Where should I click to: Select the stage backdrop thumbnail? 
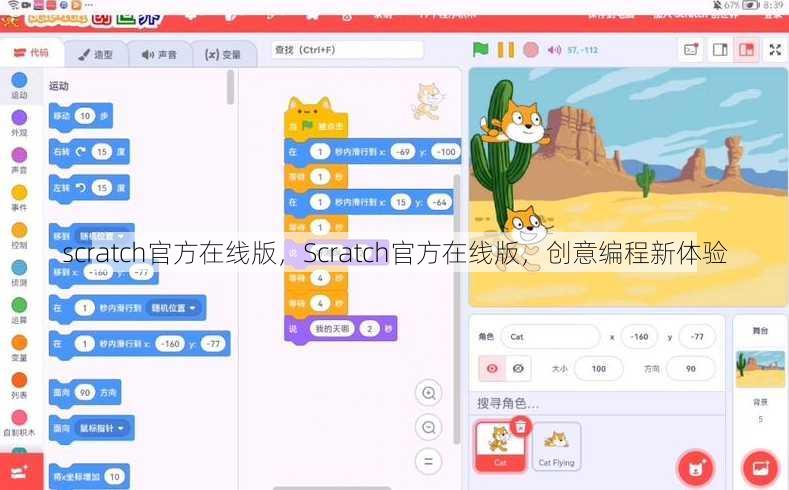click(760, 370)
